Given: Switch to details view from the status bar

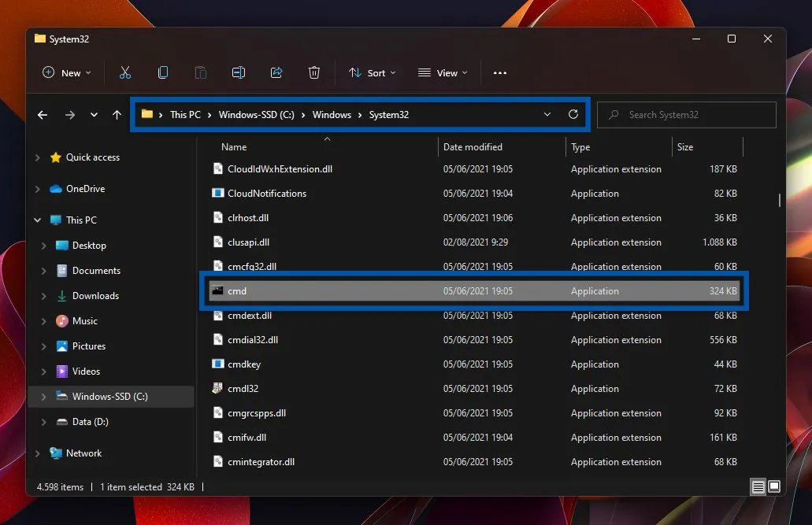Looking at the screenshot, I should coord(757,486).
